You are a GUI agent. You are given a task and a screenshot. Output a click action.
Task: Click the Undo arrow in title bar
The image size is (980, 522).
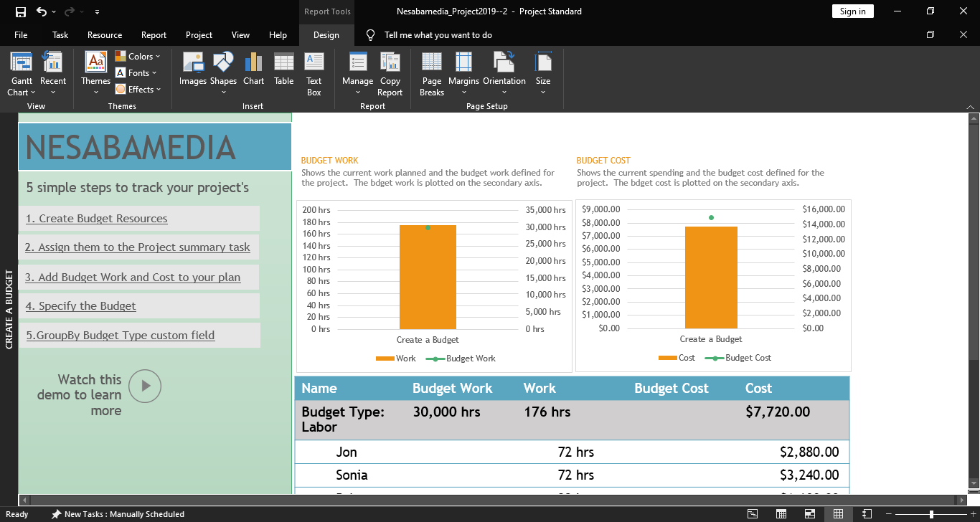[x=42, y=11]
